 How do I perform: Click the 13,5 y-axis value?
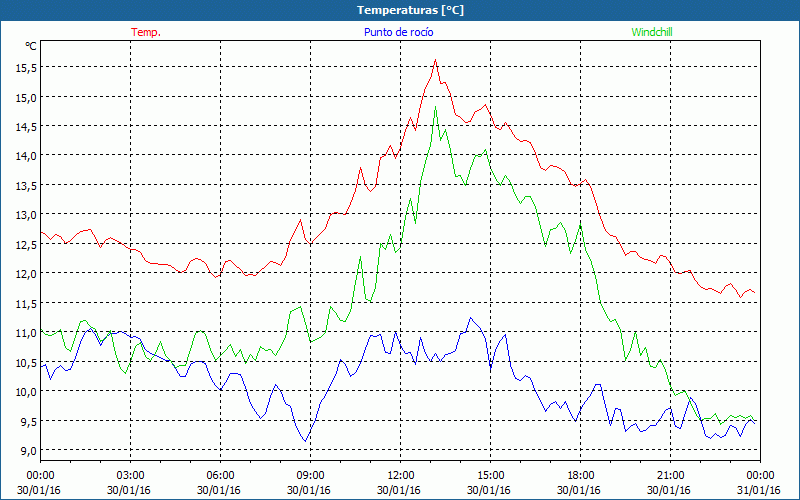pos(24,185)
